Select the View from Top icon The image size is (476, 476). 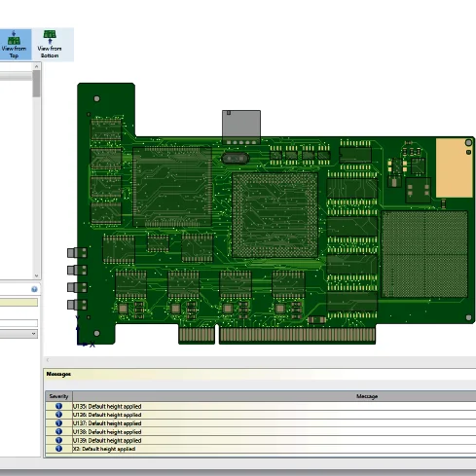click(x=14, y=38)
